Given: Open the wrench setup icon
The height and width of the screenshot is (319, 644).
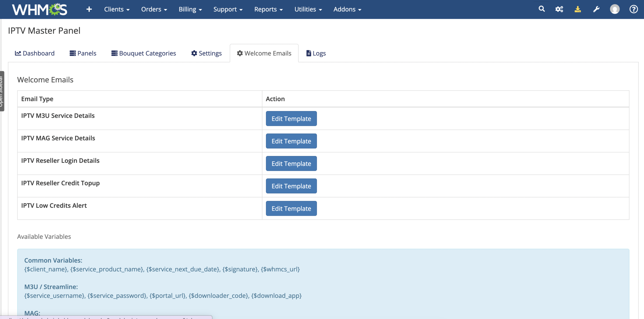Looking at the screenshot, I should click(596, 9).
